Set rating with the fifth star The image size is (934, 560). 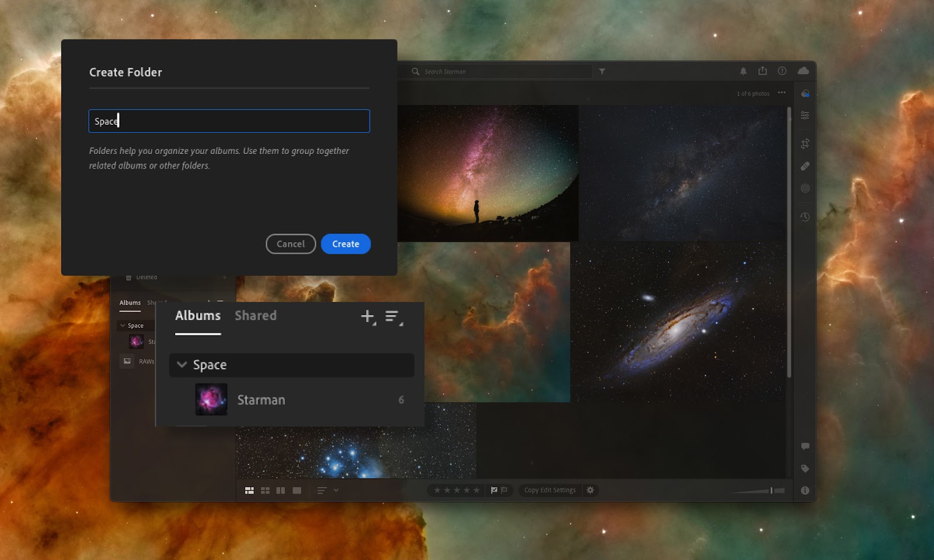click(476, 490)
